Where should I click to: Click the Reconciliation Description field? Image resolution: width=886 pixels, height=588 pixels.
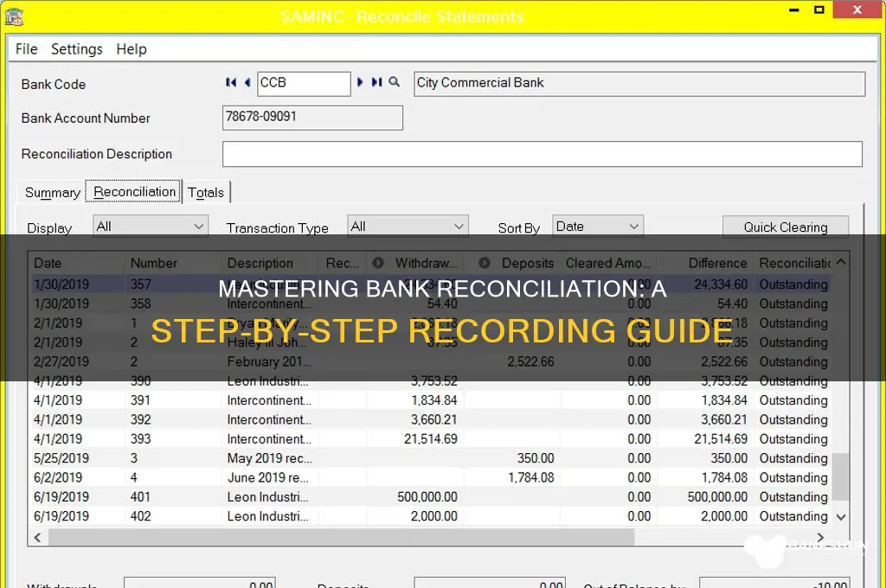(543, 154)
